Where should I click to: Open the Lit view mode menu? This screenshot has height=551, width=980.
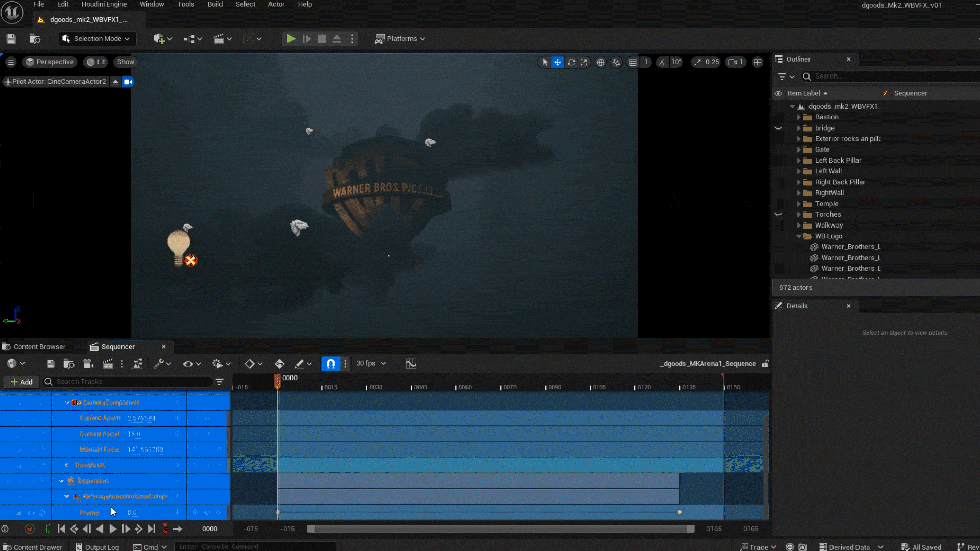[x=96, y=62]
